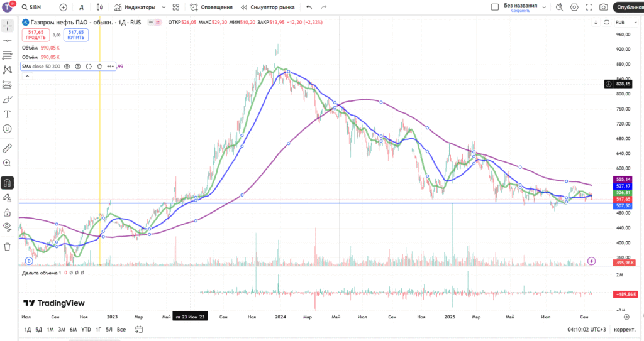
Task: Collapse the indicator legend arrow
Action: [x=27, y=77]
